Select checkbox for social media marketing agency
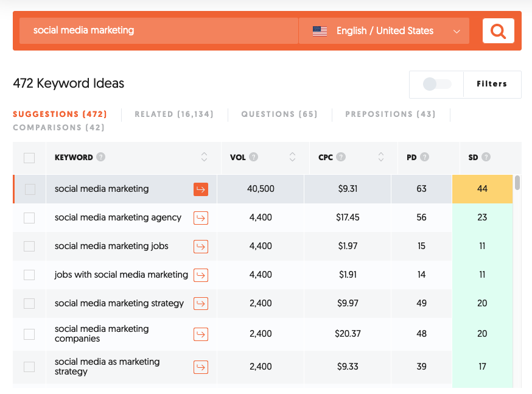This screenshot has height=394, width=532. click(29, 218)
